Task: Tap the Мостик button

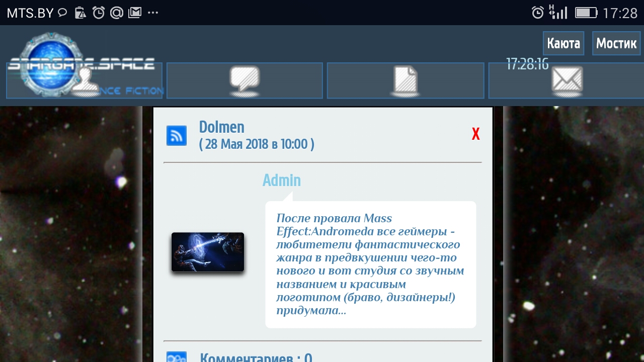Action: [x=616, y=44]
